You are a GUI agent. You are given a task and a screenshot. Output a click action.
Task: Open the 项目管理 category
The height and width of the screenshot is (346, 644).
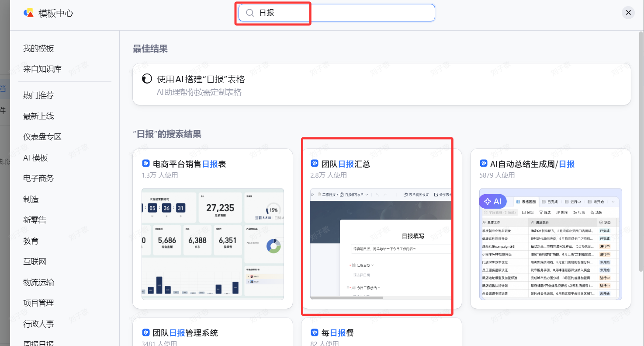click(x=38, y=303)
